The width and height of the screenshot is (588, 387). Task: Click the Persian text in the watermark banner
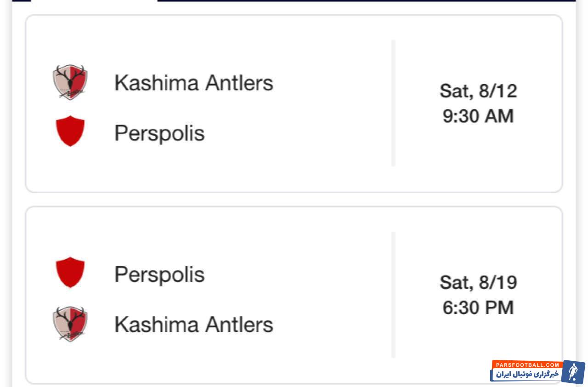coord(527,374)
